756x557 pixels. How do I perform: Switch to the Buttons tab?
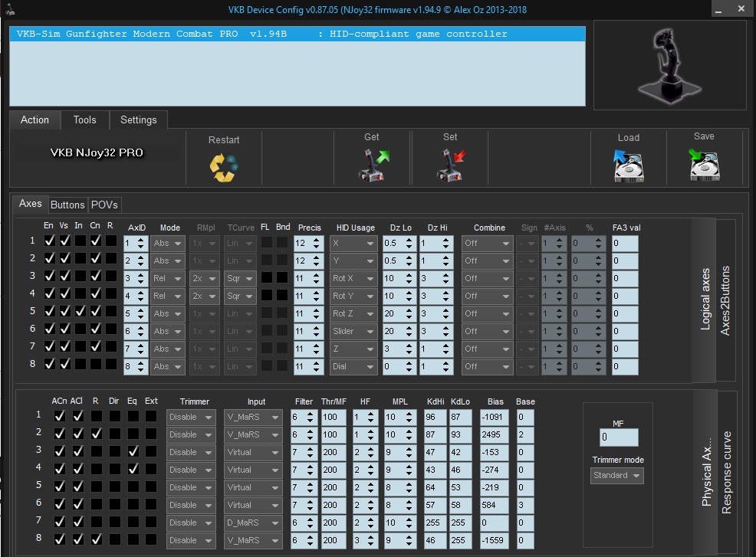[x=67, y=205]
